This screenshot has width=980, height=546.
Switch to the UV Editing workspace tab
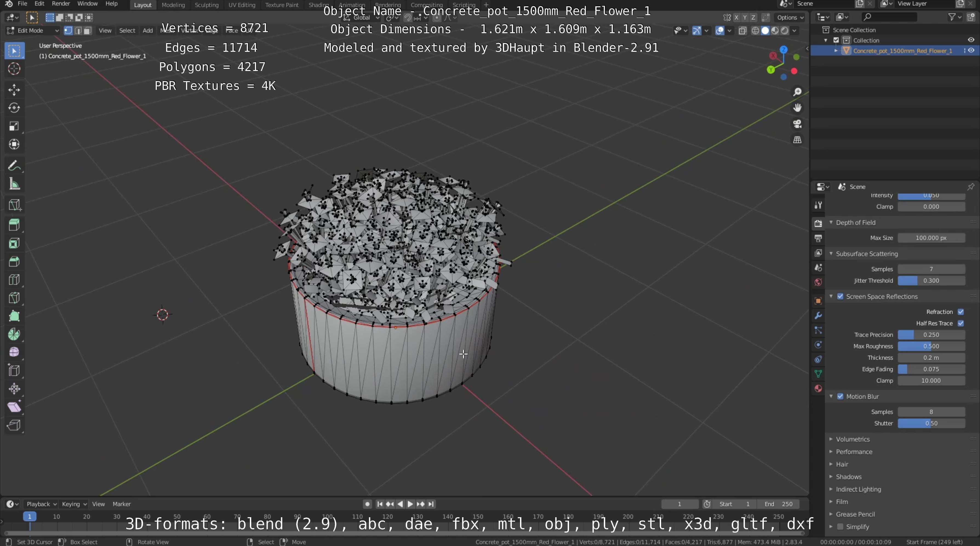point(242,5)
